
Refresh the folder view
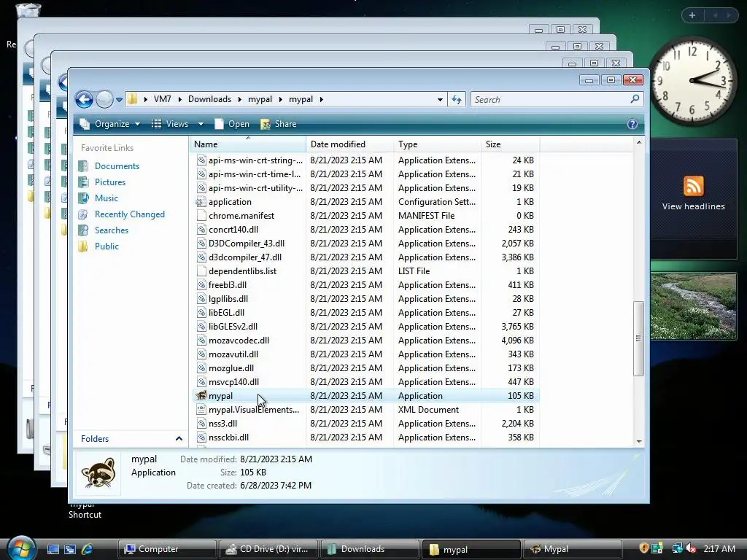457,99
